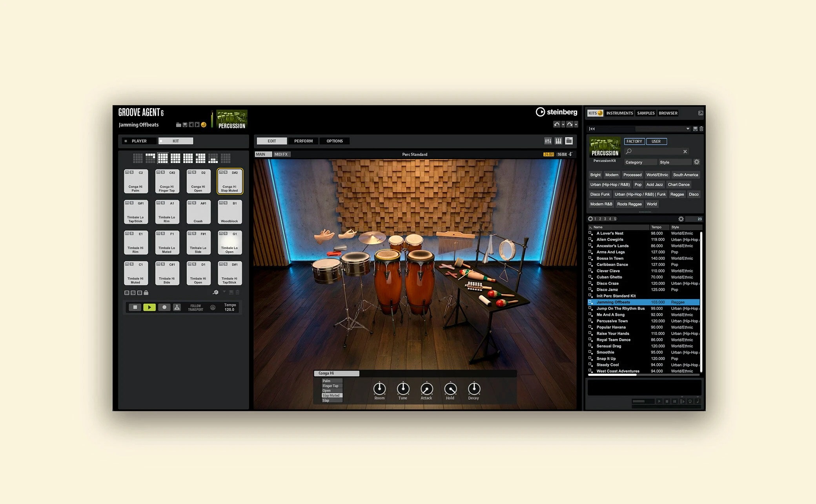Expand the browser preset dropdown arrow
This screenshot has width=816, height=504.
click(688, 129)
